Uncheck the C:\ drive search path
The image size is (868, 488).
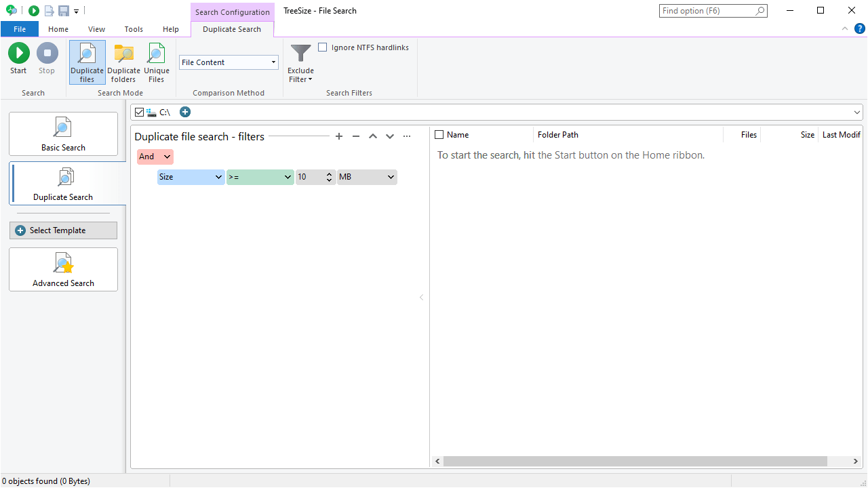click(140, 112)
